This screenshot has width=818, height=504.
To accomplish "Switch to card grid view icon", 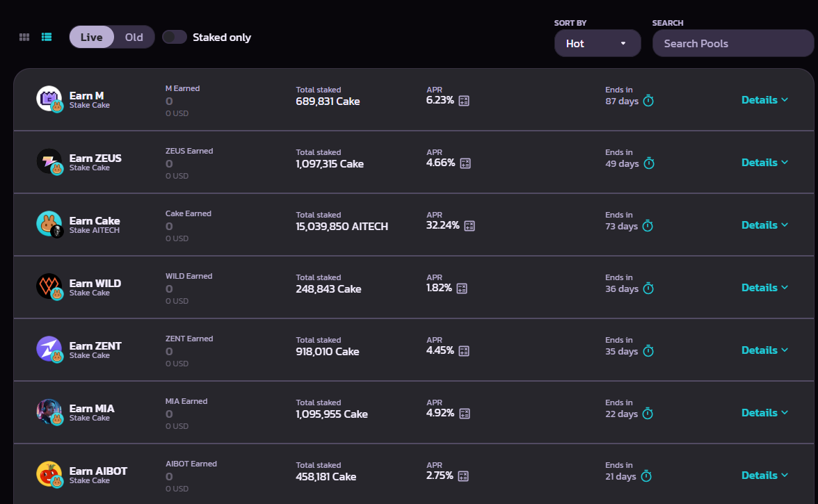I will point(24,37).
